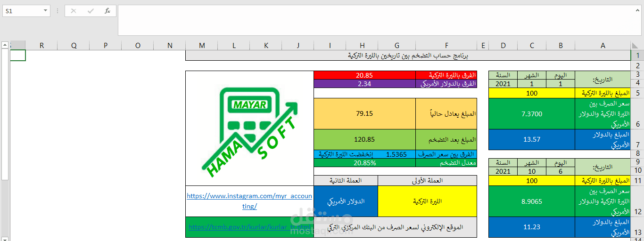The image size is (644, 241).
Task: Click the العملة الثانية header cell
Action: pyautogui.click(x=346, y=180)
